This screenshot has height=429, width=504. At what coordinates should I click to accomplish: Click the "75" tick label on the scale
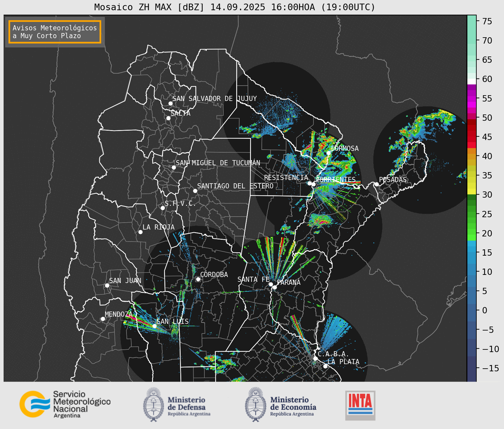click(487, 21)
